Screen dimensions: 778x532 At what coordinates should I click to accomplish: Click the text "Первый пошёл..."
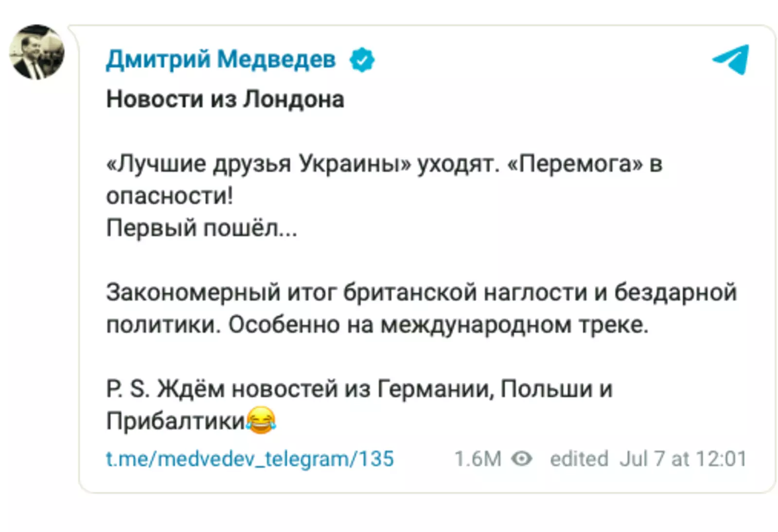pyautogui.click(x=201, y=228)
